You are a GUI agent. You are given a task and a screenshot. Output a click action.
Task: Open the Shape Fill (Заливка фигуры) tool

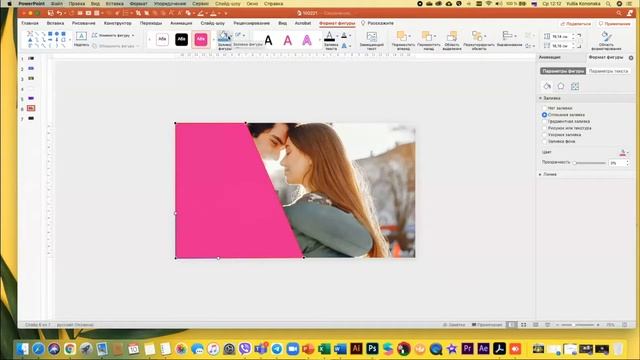coord(224,37)
